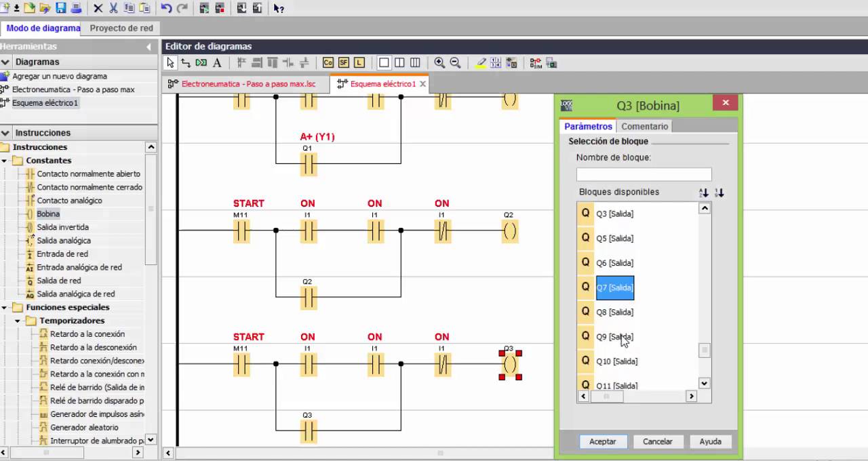The width and height of the screenshot is (868, 461).
Task: Select two-pane split view layout
Action: coord(399,62)
